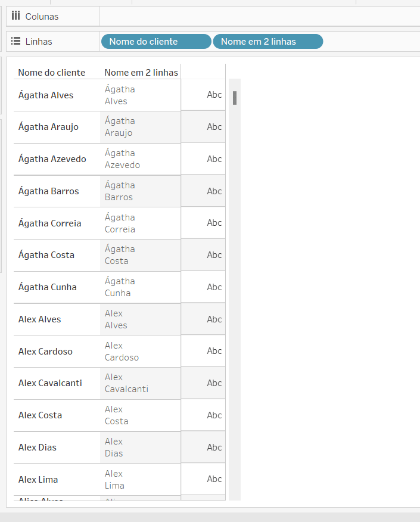
Task: Click the Linhas shelf icon
Action: pos(15,41)
